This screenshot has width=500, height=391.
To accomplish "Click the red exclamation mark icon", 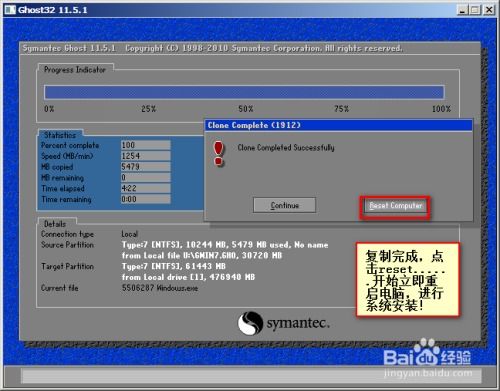I will (219, 153).
